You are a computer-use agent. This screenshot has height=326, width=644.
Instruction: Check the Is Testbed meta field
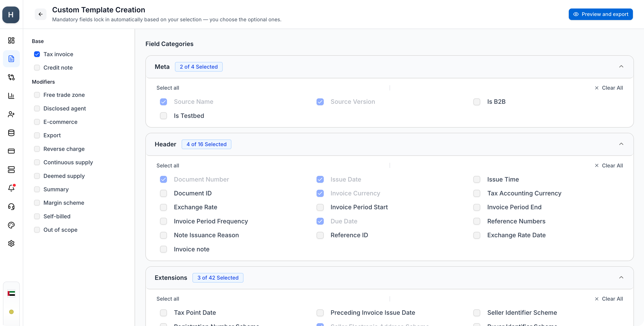[163, 116]
